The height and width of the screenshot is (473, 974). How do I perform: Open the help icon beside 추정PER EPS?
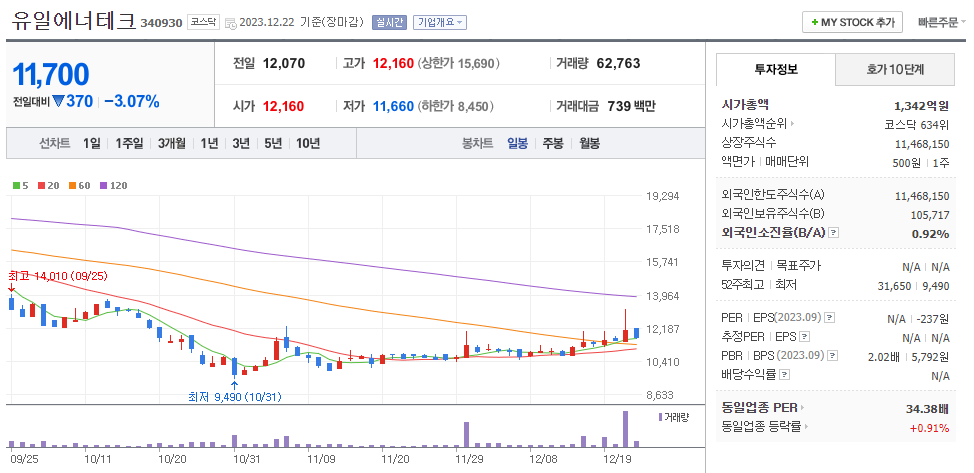804,337
